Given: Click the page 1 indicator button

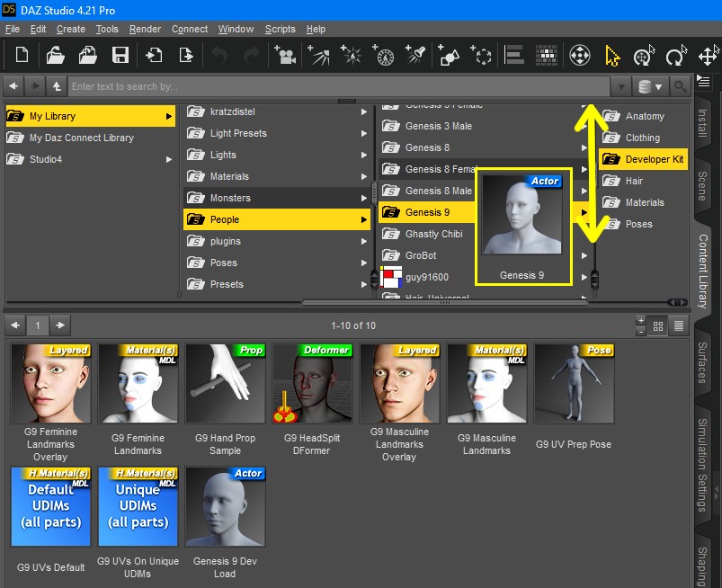Looking at the screenshot, I should click(38, 326).
